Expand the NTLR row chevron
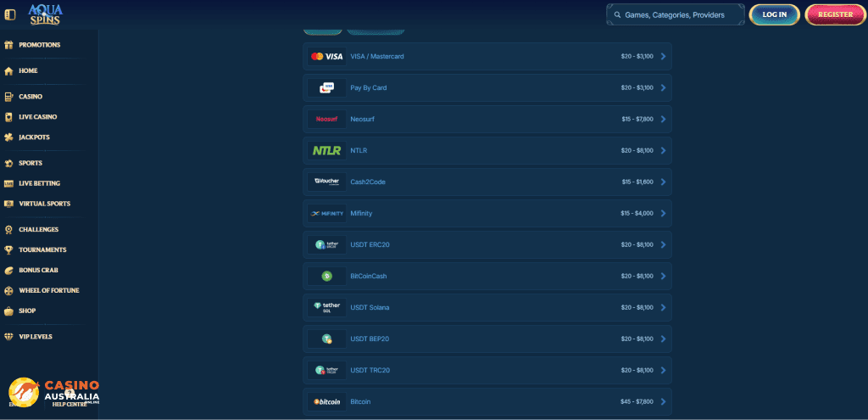The image size is (868, 420). coord(663,150)
